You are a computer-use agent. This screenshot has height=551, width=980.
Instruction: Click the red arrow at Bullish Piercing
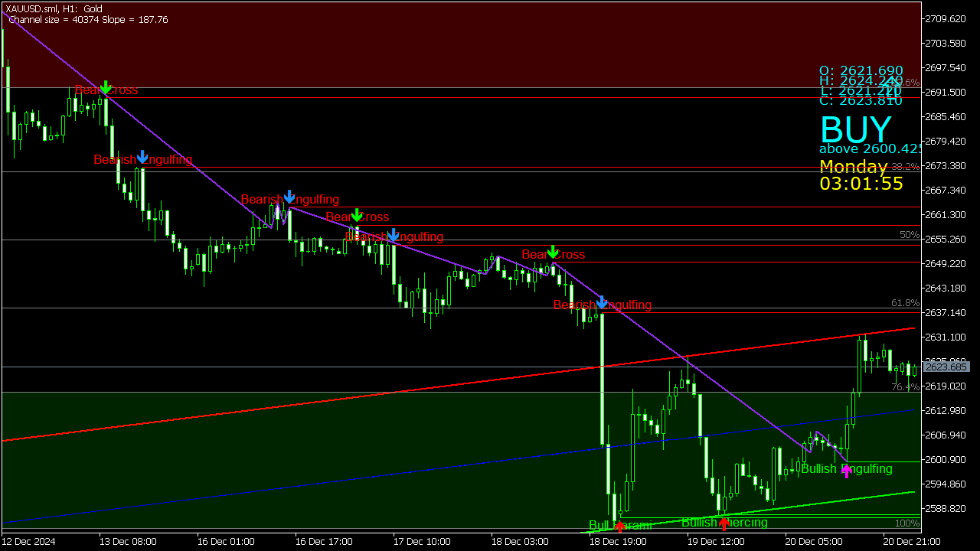pos(724,524)
